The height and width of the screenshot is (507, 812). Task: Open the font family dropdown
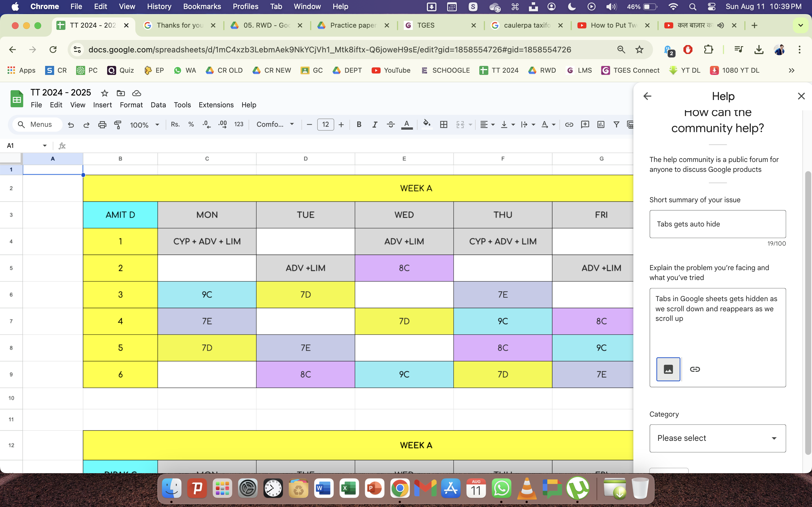275,125
